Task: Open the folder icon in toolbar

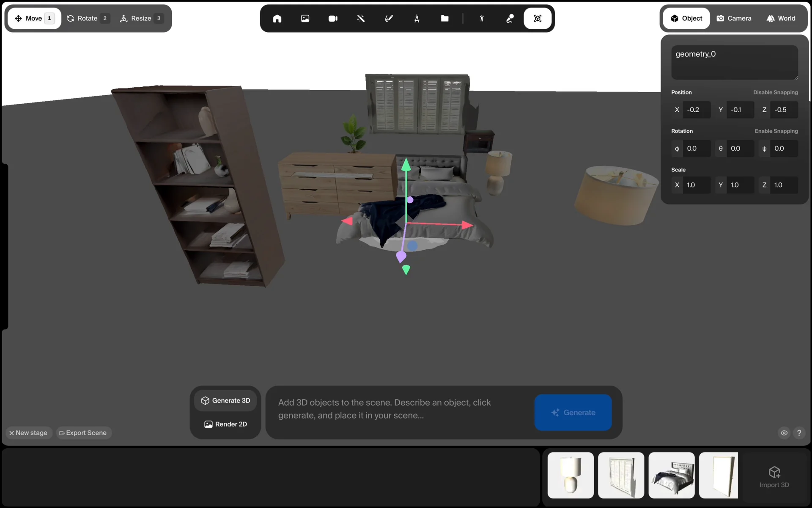Action: [444, 19]
